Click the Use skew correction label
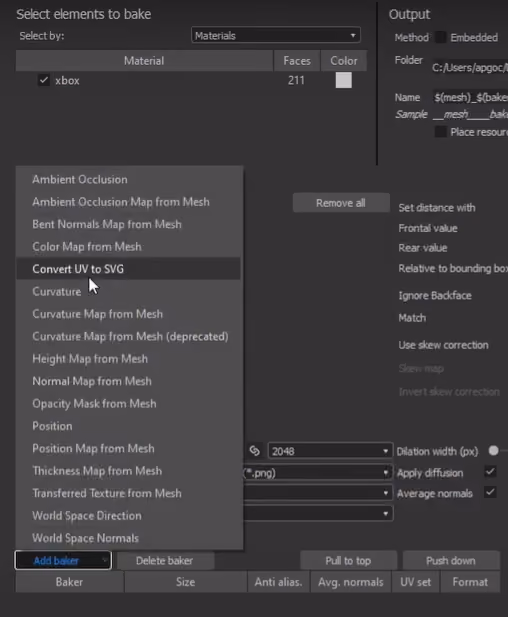This screenshot has height=617, width=508. click(443, 345)
